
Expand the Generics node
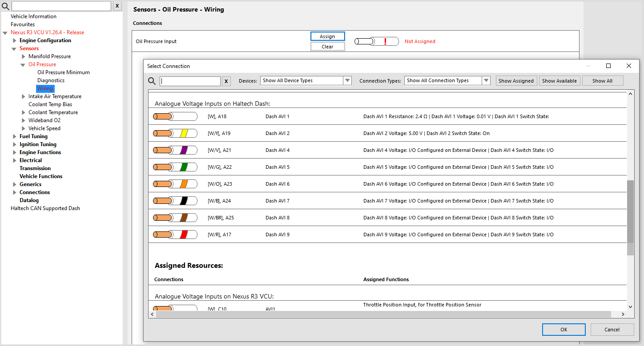(x=14, y=184)
